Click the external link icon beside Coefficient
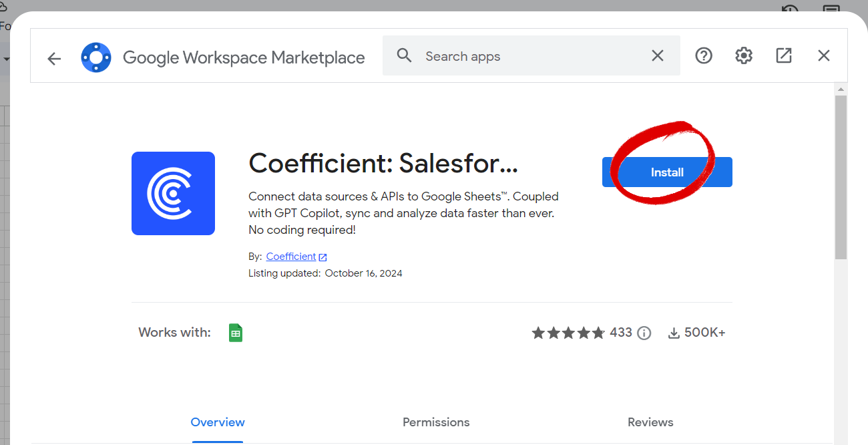868x445 pixels. tap(322, 257)
